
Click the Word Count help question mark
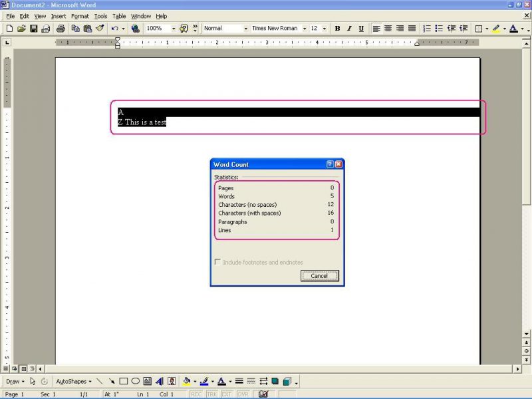(331, 164)
